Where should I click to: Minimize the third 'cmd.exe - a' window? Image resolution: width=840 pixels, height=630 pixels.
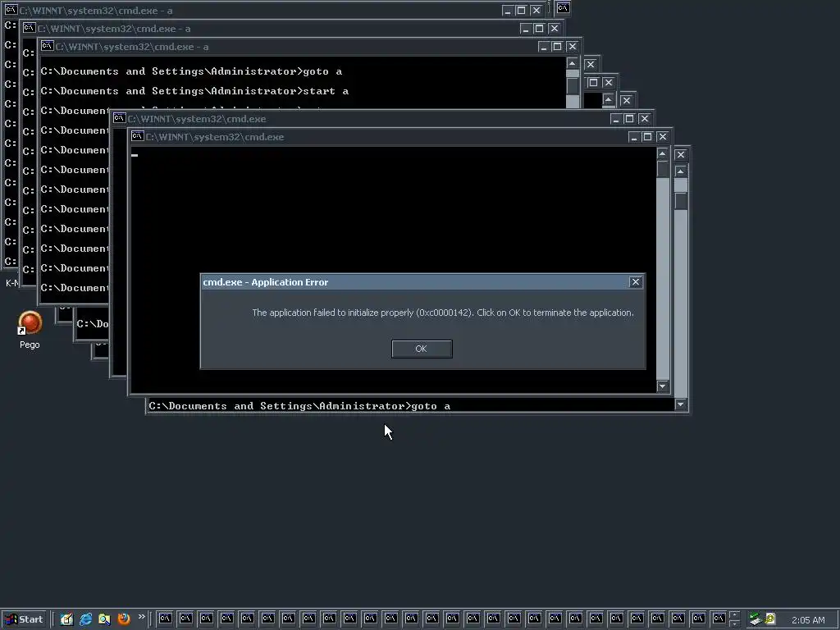pos(544,47)
